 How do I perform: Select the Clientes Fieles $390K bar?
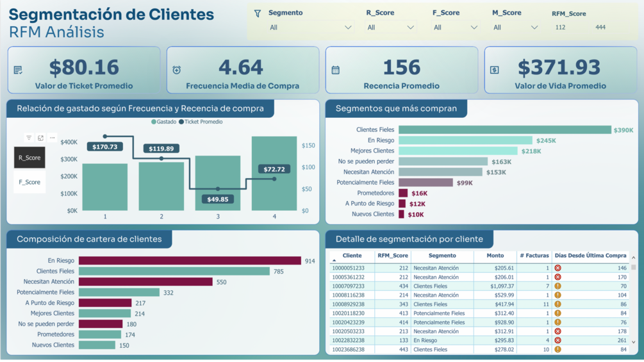click(x=505, y=129)
